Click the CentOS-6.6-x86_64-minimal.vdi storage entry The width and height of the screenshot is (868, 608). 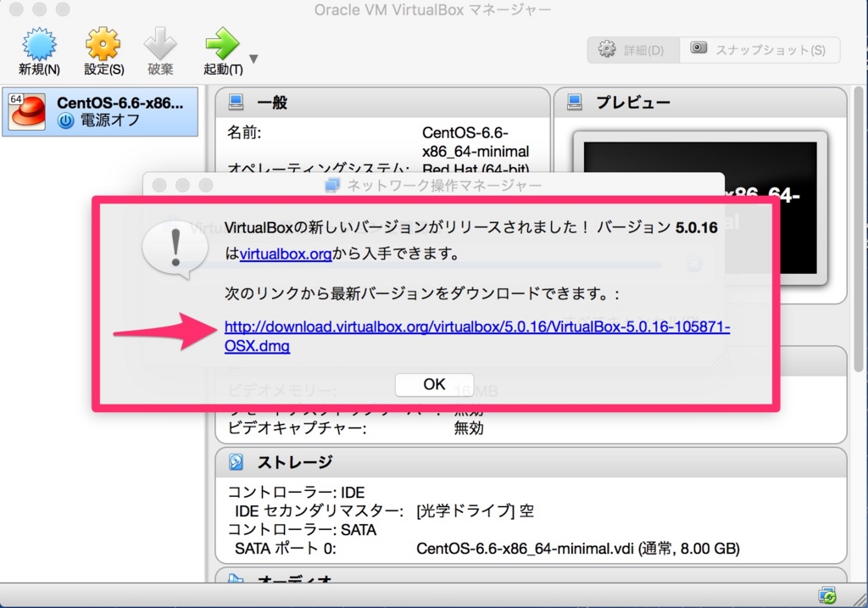coord(578,549)
